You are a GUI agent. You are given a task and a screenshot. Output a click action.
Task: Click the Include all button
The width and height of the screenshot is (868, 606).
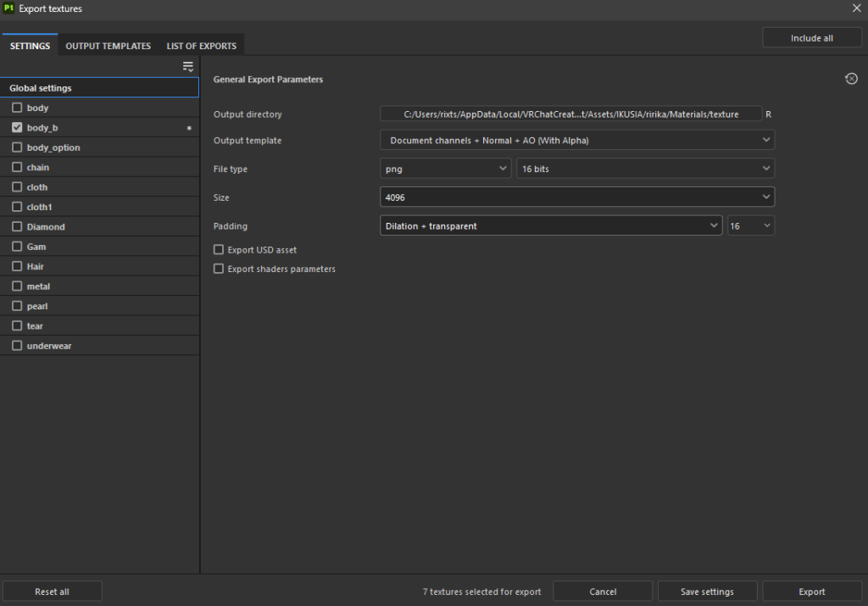(811, 37)
